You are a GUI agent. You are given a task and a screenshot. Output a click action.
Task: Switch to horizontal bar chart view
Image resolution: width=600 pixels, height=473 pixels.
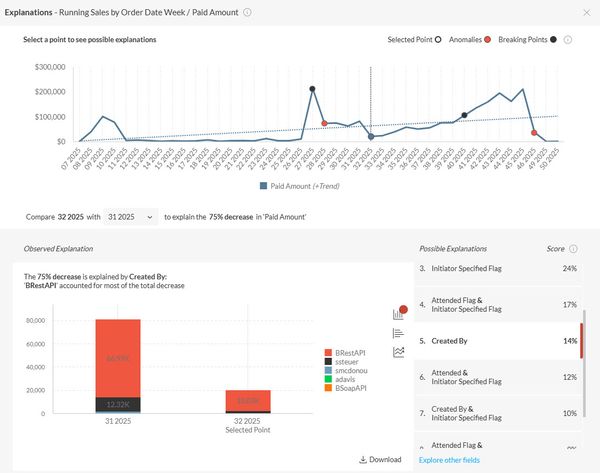pyautogui.click(x=399, y=333)
